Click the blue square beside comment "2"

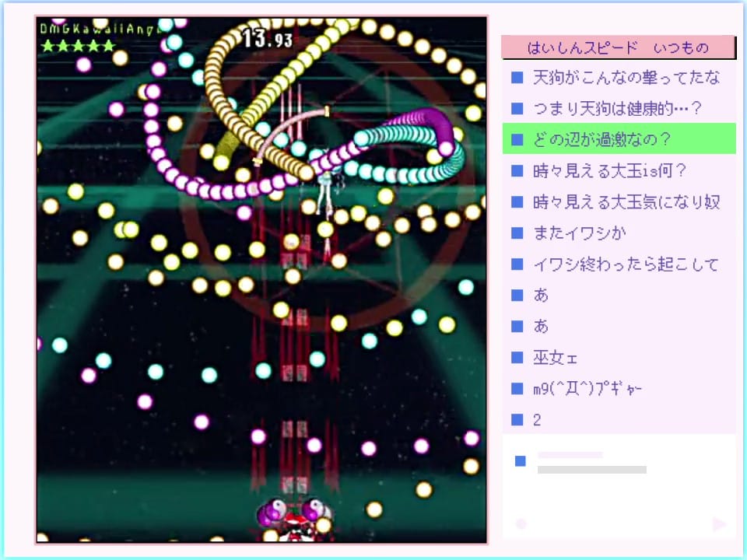coord(517,420)
